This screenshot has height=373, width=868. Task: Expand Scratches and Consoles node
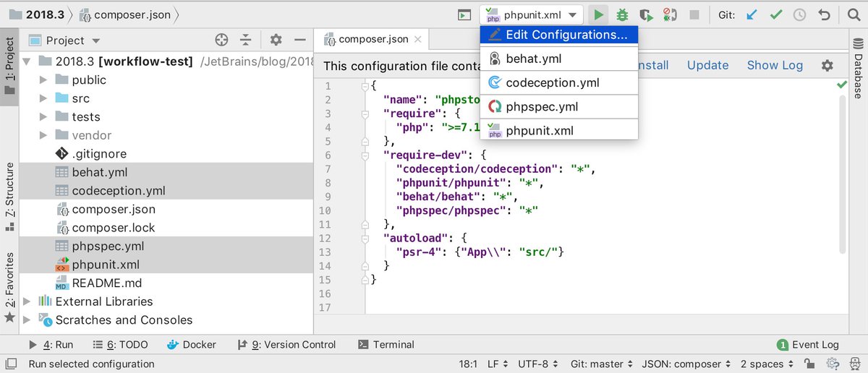pos(27,320)
